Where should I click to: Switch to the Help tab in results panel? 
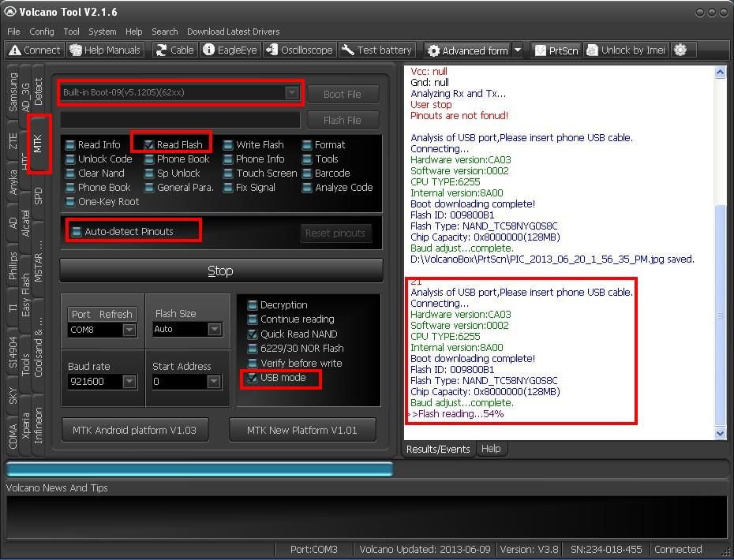coord(491,449)
